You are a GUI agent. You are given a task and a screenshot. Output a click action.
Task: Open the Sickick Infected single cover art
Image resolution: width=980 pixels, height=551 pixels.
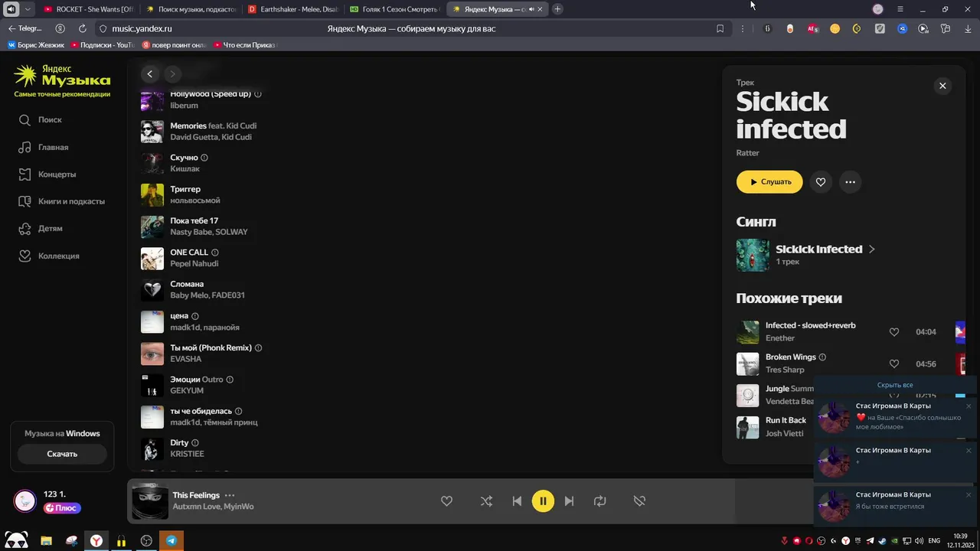coord(753,255)
